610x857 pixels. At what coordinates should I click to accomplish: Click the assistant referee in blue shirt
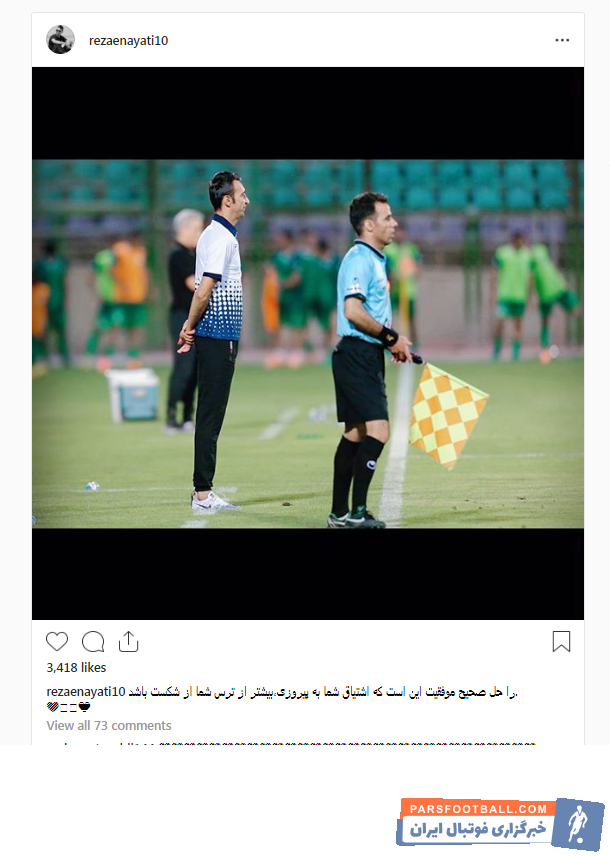point(368,360)
